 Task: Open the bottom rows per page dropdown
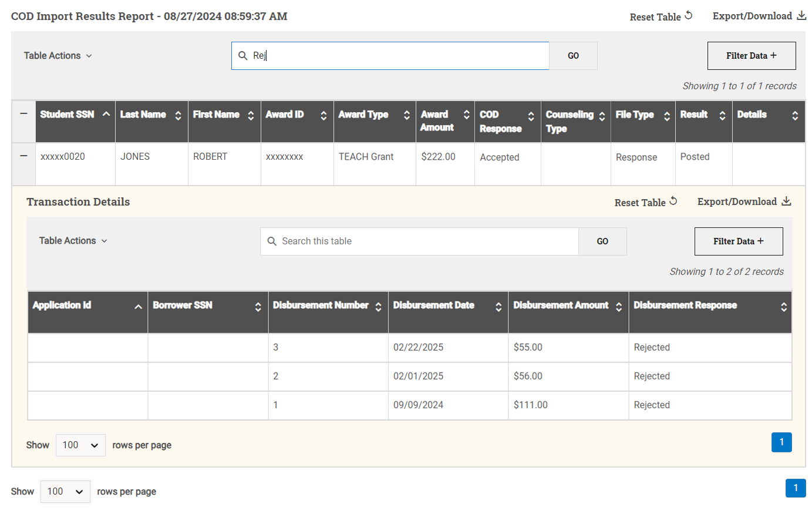[65, 492]
